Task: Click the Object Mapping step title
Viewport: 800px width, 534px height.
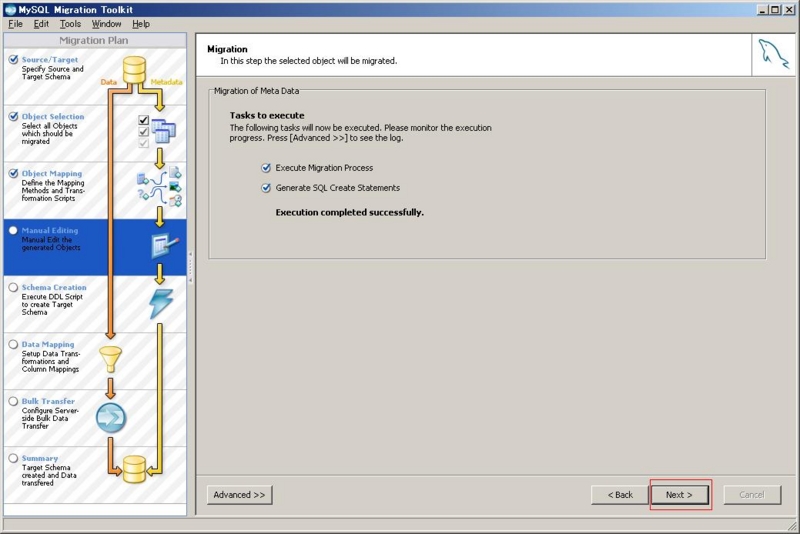Action: click(52, 173)
